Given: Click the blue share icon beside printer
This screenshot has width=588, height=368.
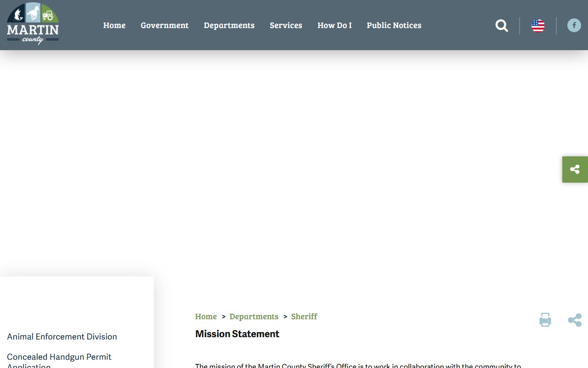Looking at the screenshot, I should click(575, 320).
